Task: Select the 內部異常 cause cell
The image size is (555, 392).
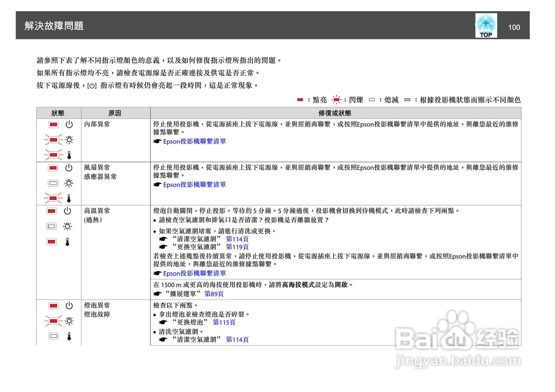Action: [115, 140]
